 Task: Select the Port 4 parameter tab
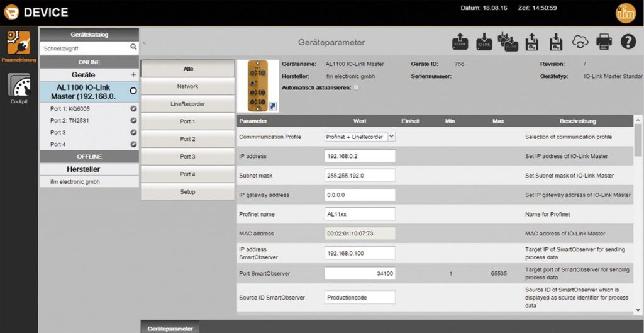pyautogui.click(x=187, y=174)
